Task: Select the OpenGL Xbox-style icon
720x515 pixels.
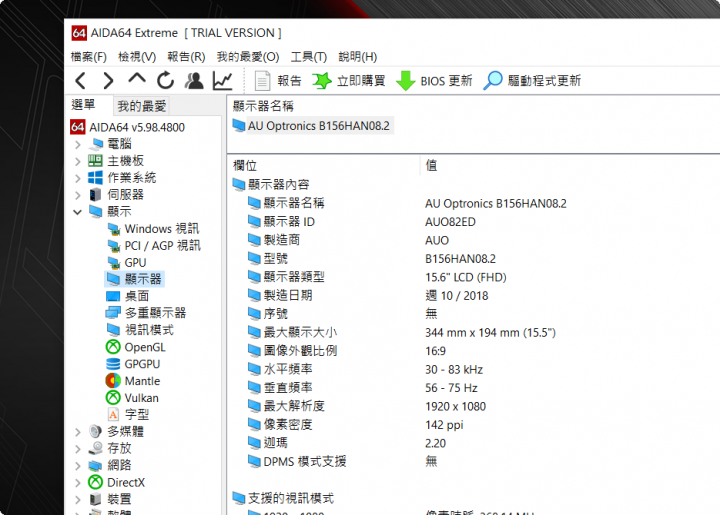Action: [113, 347]
